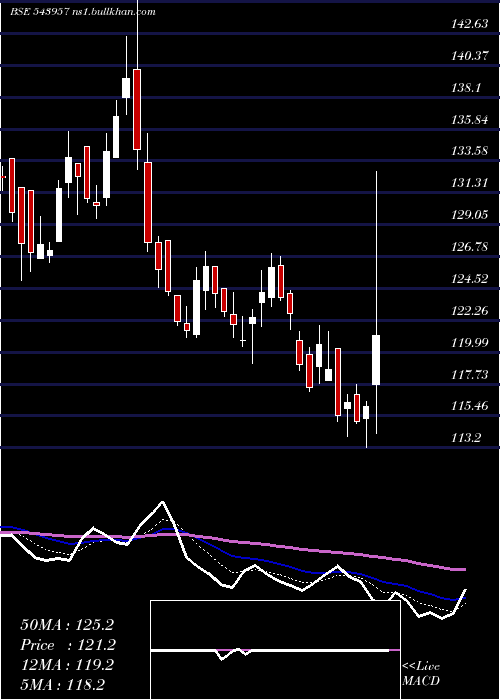Image resolution: width=500 pixels, height=700 pixels.
Task: Click the 131.31 price axis label
Action: (470, 183)
